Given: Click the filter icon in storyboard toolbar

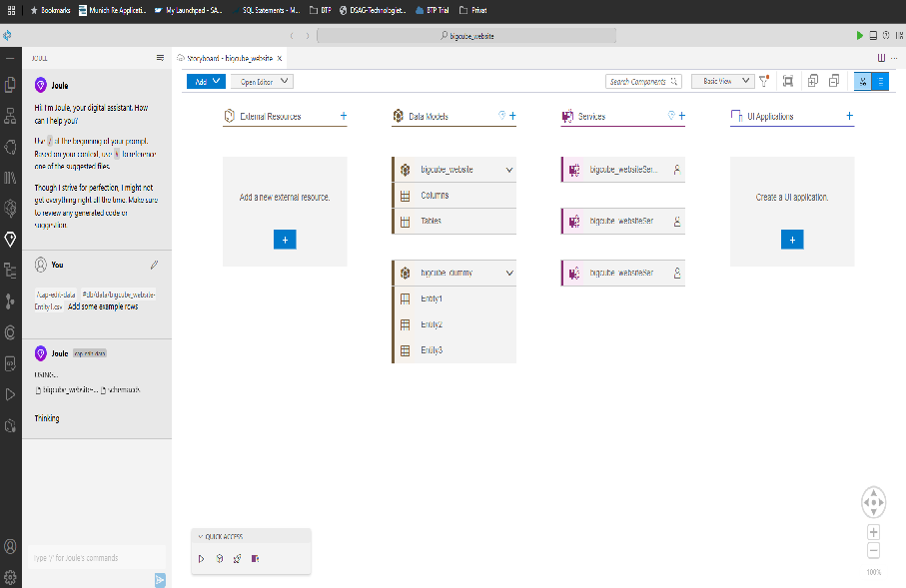Looking at the screenshot, I should [x=763, y=82].
